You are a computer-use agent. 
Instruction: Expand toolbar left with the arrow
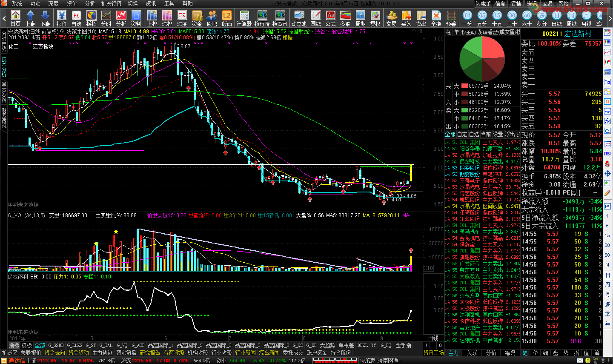tap(4, 19)
